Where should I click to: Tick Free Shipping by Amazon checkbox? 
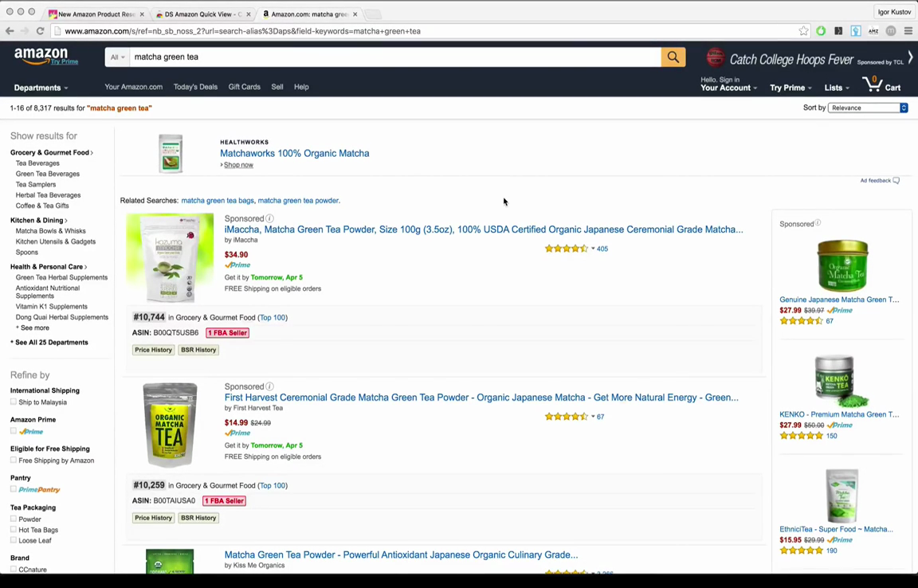coord(14,461)
